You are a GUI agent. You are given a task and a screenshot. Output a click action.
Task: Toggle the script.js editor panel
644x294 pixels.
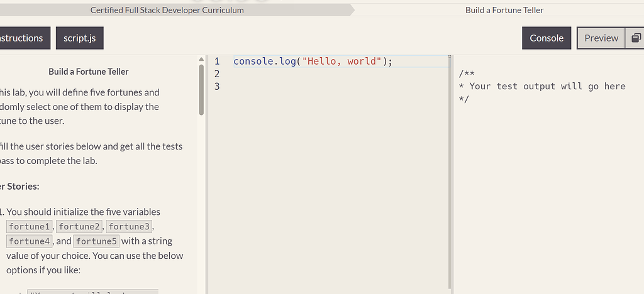pos(79,38)
